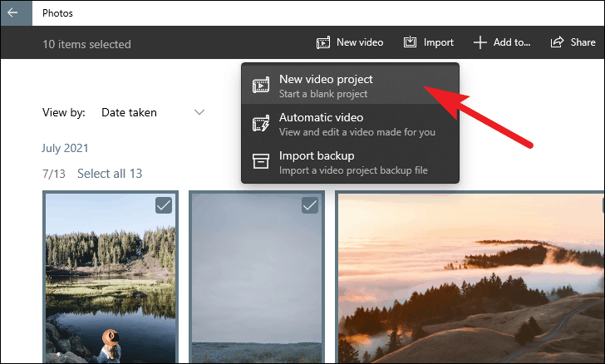Click the New video project film icon
Image resolution: width=605 pixels, height=364 pixels.
point(261,86)
